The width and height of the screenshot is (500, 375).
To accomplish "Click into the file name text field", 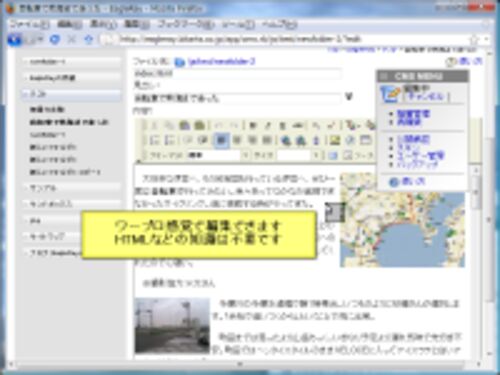I will coord(237,73).
